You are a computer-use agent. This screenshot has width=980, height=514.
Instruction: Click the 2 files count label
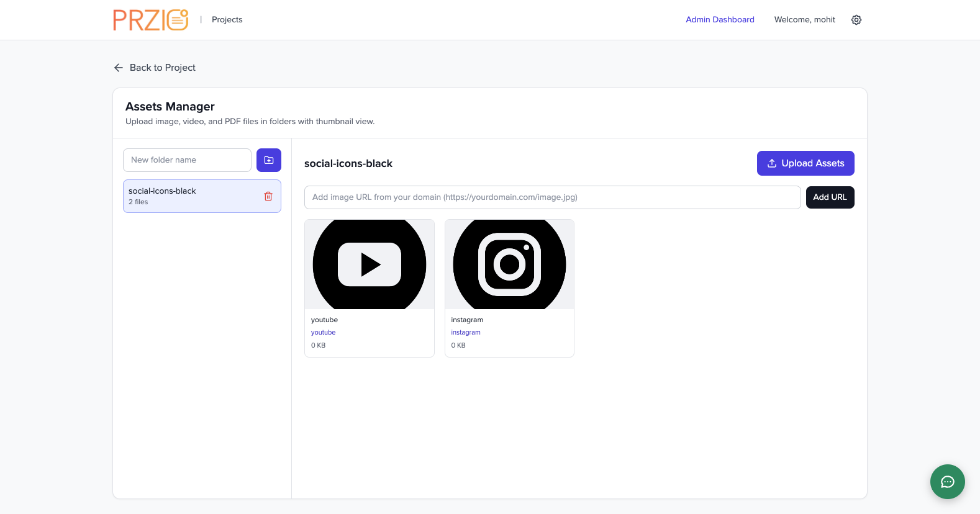(x=138, y=202)
